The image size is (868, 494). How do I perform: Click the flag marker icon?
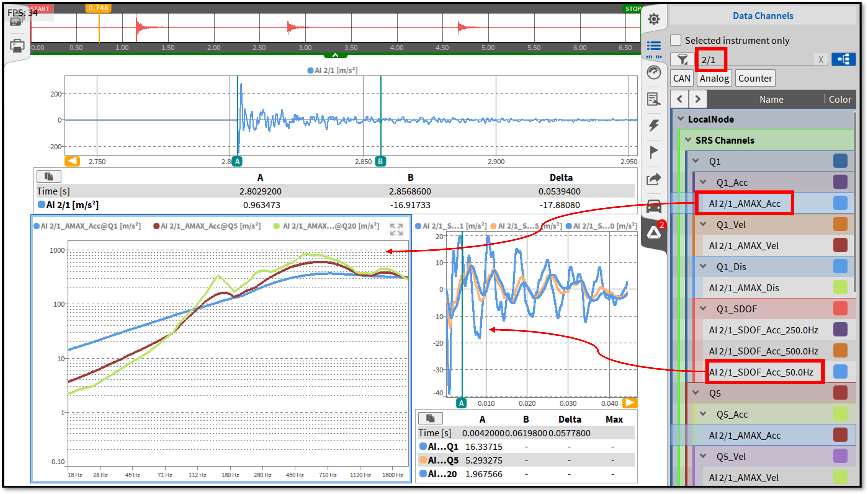[x=654, y=152]
